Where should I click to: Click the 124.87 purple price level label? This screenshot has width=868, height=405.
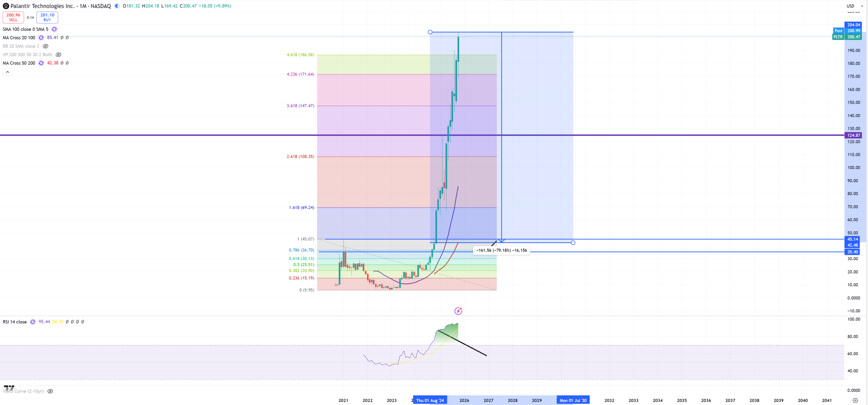(853, 135)
